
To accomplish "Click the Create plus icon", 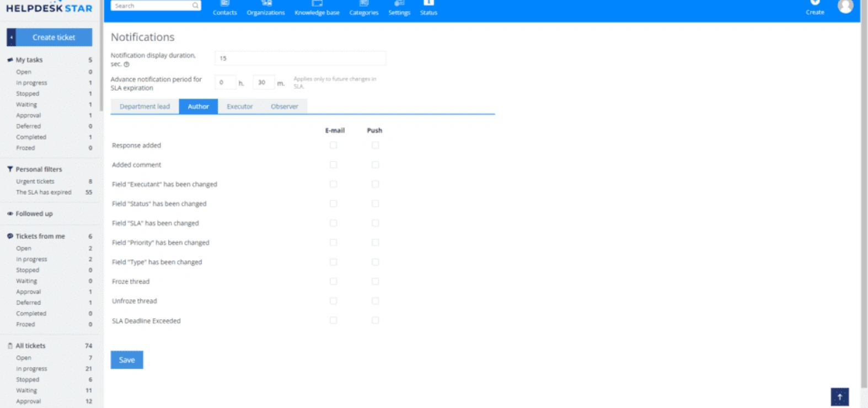I will pyautogui.click(x=815, y=3).
